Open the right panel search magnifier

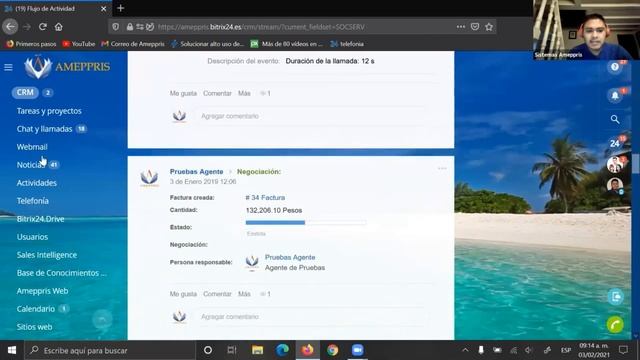(615, 119)
